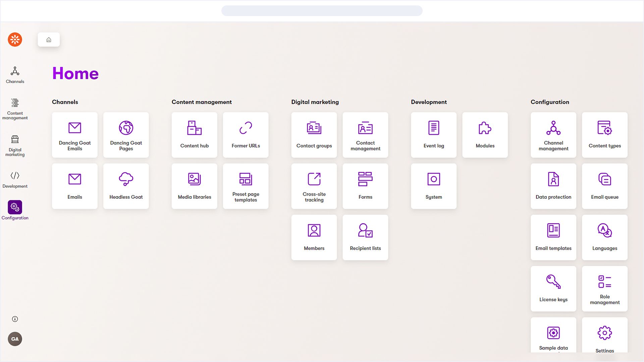The width and height of the screenshot is (644, 362).
Task: Select Digital marketing in the sidebar
Action: click(14, 145)
